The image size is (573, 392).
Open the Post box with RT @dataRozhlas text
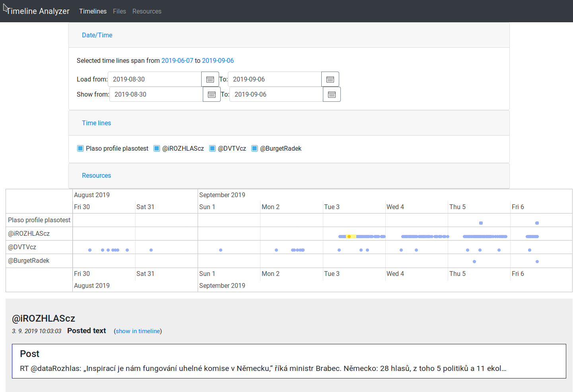click(x=289, y=361)
